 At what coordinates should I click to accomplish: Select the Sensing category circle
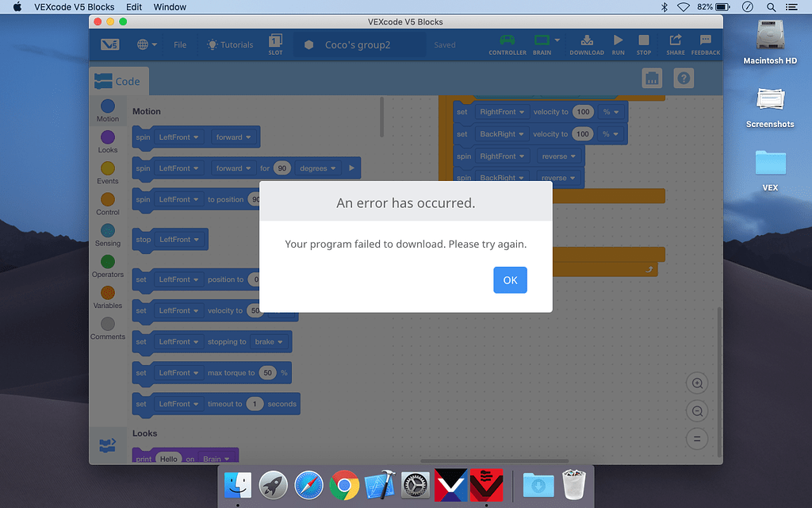(108, 231)
